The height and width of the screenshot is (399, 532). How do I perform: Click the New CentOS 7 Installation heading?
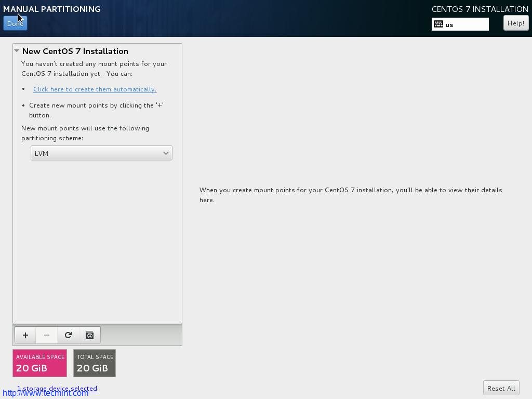[75, 51]
